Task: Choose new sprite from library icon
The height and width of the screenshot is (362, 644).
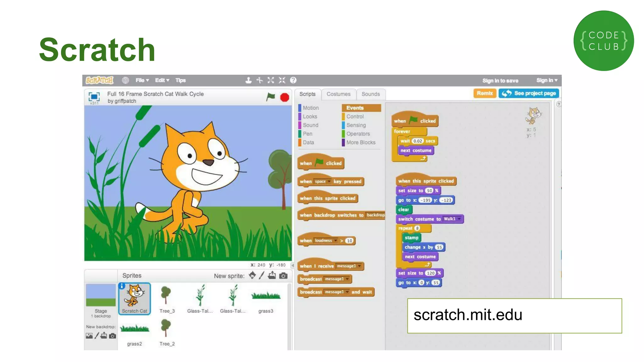Action: point(252,276)
